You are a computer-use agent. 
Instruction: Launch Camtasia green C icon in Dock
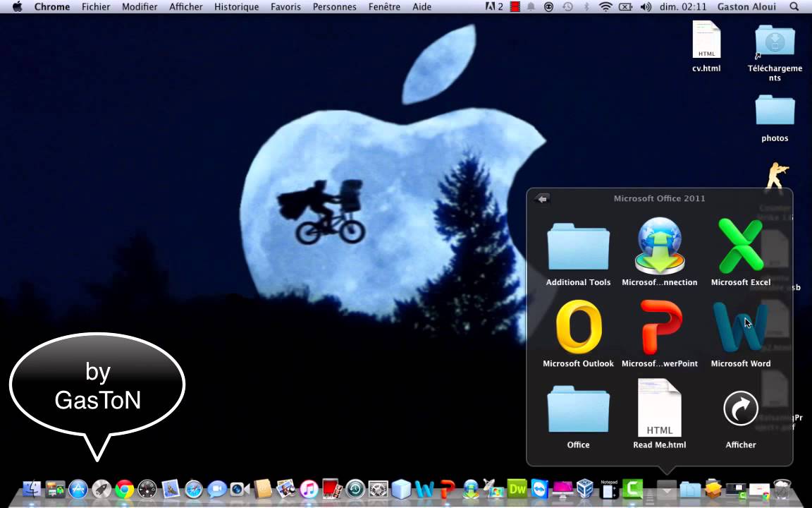[x=632, y=489]
